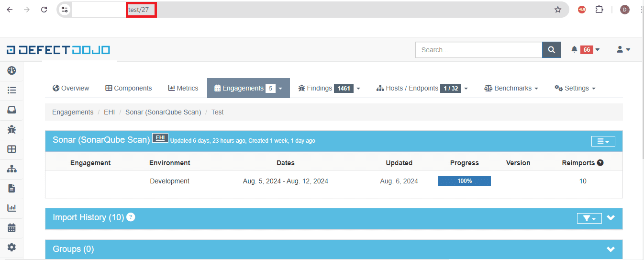Click the calendar icon in the sidebar
The height and width of the screenshot is (260, 644).
(12, 227)
